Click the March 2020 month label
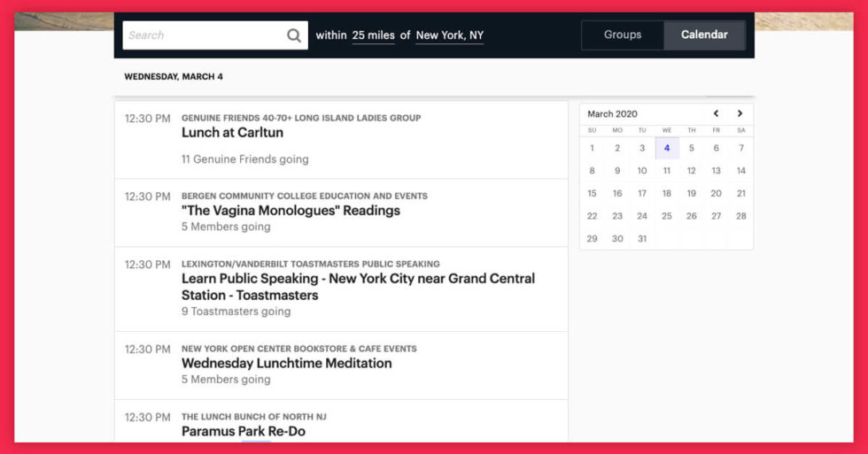This screenshot has width=868, height=454. click(612, 114)
